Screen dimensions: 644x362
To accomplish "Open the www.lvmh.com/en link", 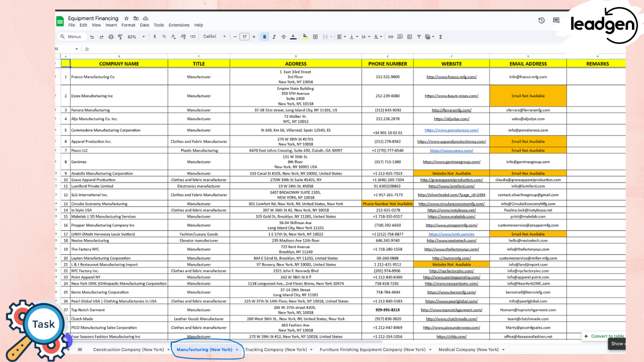I will coord(451,234).
